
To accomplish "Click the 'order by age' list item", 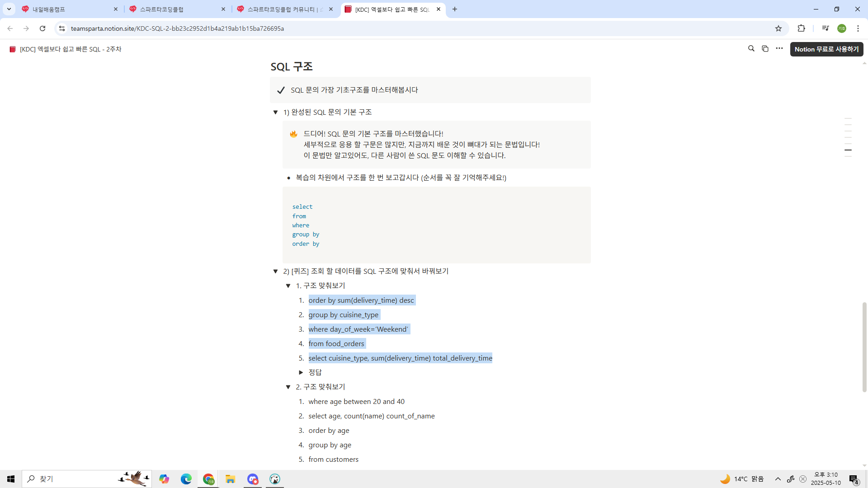I will click(329, 431).
